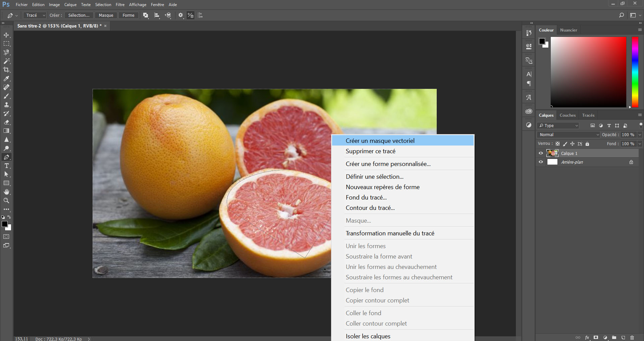This screenshot has width=644, height=341.
Task: Open the Tracé mode dropdown
Action: tap(35, 15)
